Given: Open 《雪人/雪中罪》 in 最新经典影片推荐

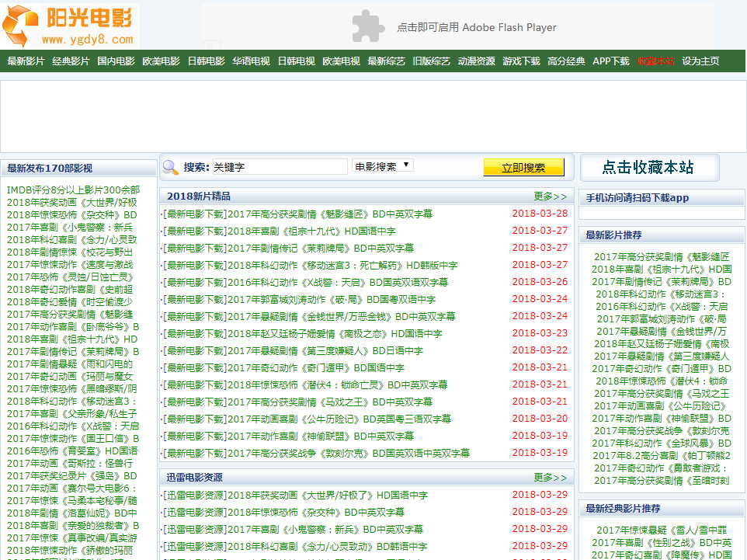Looking at the screenshot, I should tap(662, 530).
